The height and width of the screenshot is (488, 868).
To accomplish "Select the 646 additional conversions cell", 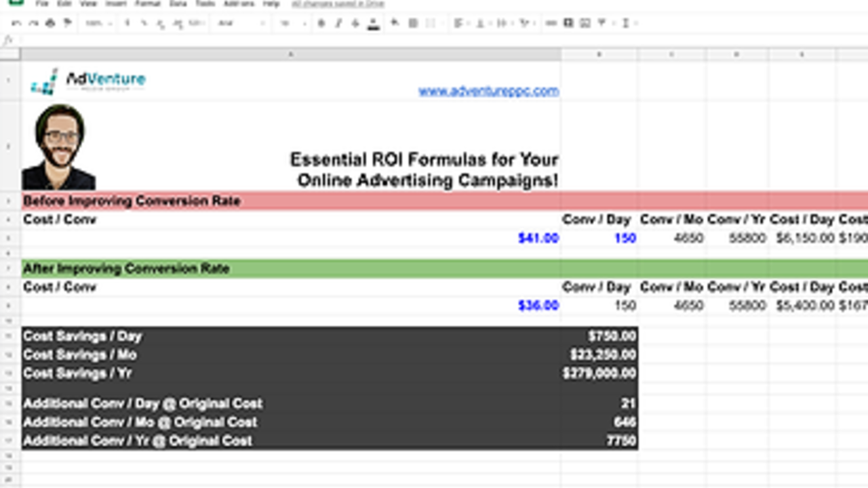I will 599,422.
